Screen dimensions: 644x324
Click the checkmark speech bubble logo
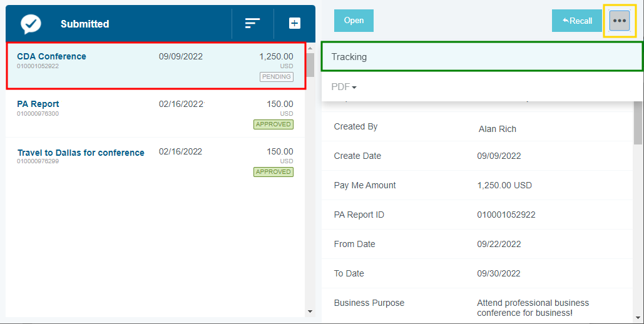[x=31, y=24]
